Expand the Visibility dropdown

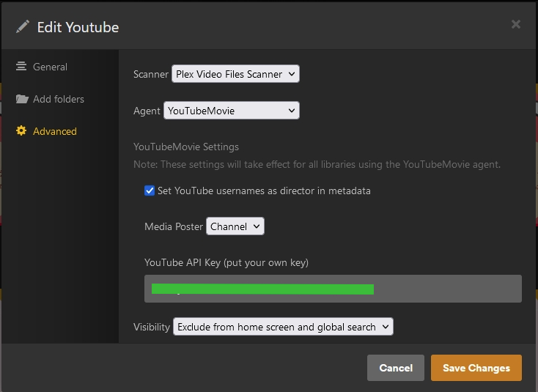click(x=283, y=327)
